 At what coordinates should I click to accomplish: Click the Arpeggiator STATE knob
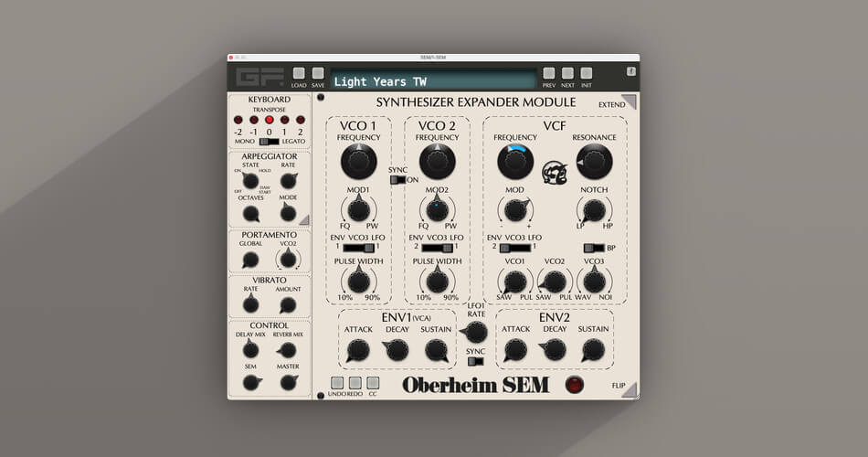pos(250,181)
